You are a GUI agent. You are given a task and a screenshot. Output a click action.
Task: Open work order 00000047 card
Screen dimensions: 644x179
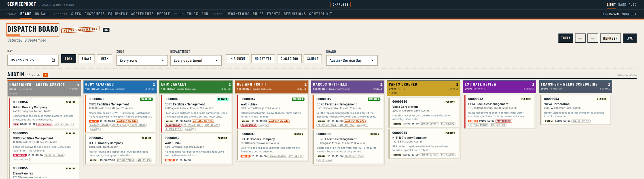click(272, 112)
